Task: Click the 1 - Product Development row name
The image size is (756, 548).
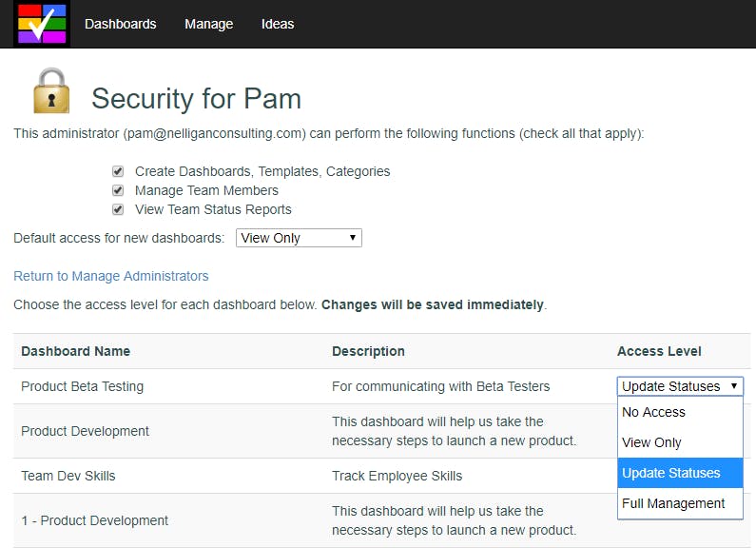Action: [x=95, y=520]
